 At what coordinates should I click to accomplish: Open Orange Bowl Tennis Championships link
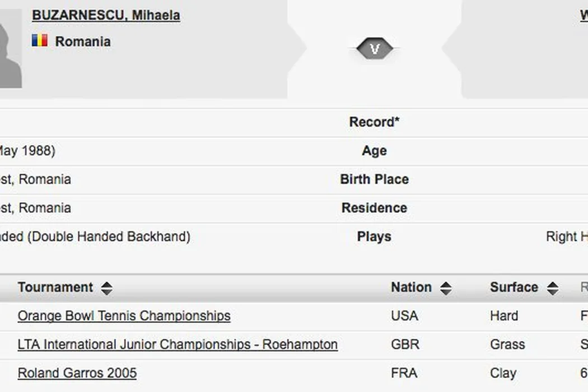[x=124, y=316]
